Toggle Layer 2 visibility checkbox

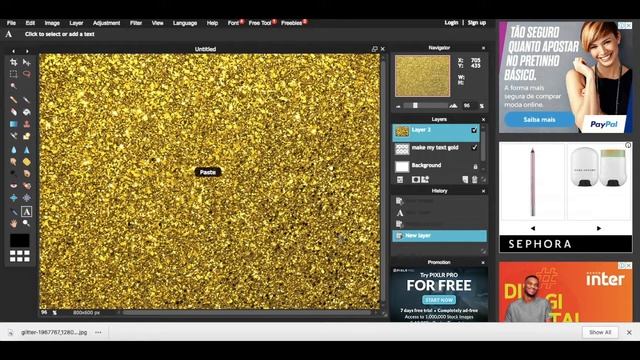[x=474, y=130]
